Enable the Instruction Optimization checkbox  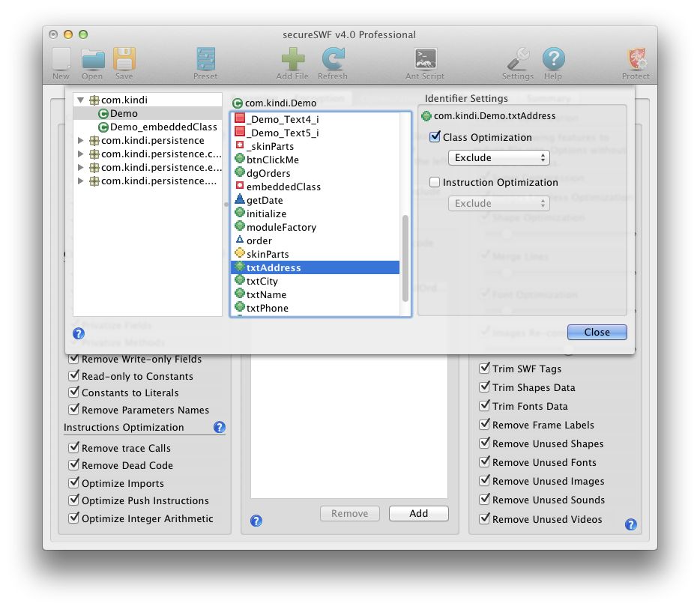[435, 183]
